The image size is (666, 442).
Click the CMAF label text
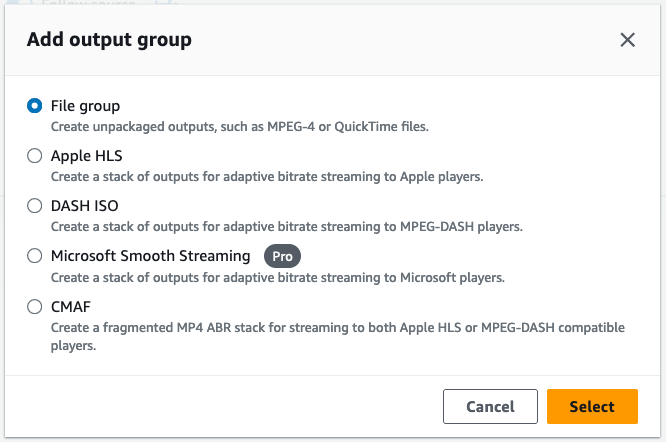(71, 307)
